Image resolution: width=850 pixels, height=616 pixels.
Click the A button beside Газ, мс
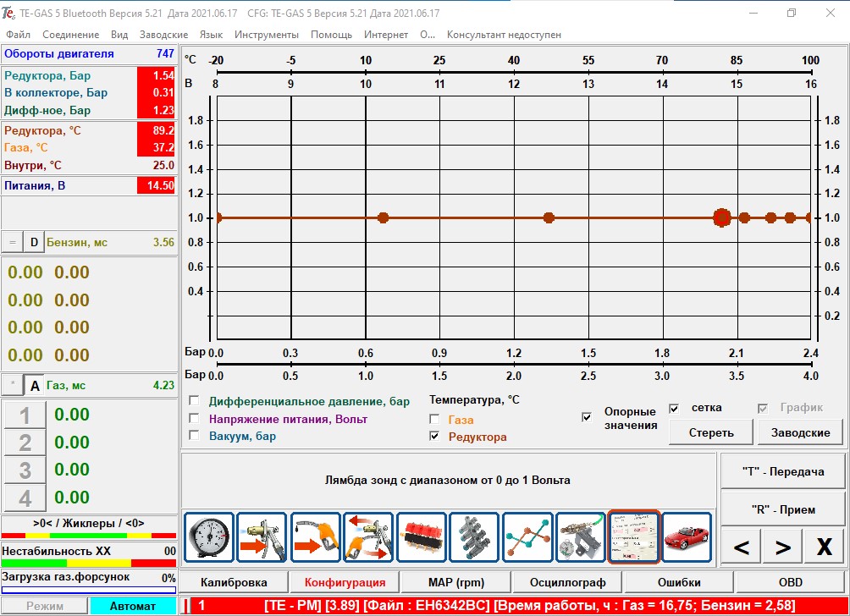coord(35,385)
